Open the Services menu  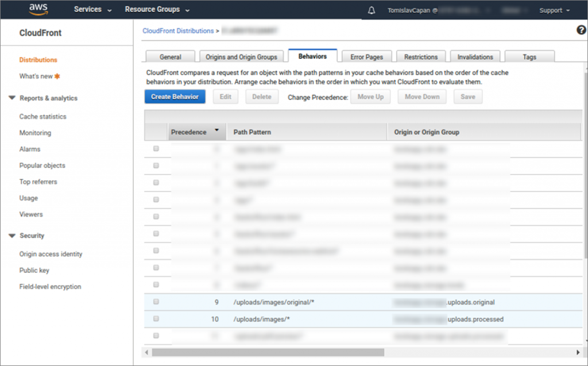tap(88, 9)
